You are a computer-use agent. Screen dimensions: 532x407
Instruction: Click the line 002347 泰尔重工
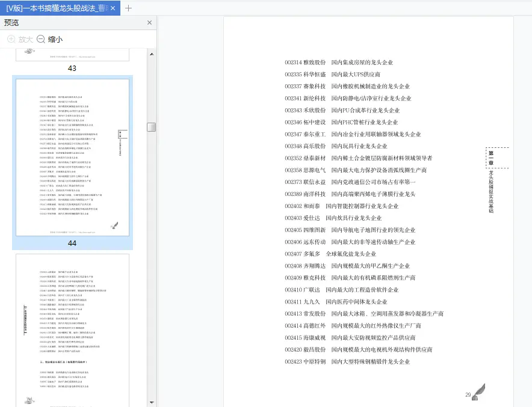point(353,134)
